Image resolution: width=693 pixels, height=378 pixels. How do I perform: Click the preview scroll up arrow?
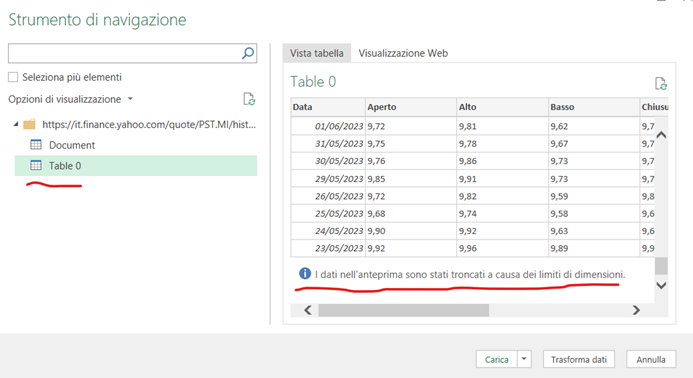tap(661, 135)
